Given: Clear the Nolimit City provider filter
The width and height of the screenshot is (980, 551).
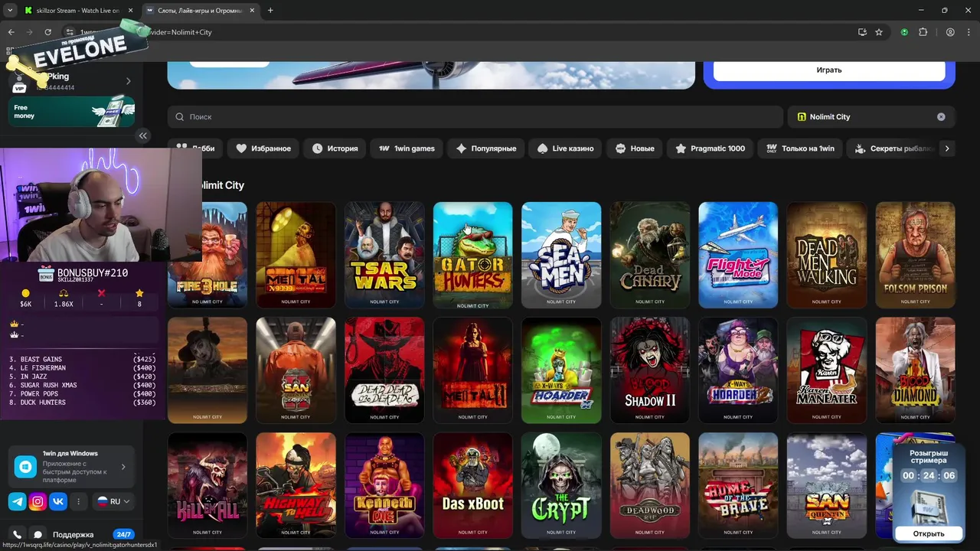Looking at the screenshot, I should coord(941,117).
